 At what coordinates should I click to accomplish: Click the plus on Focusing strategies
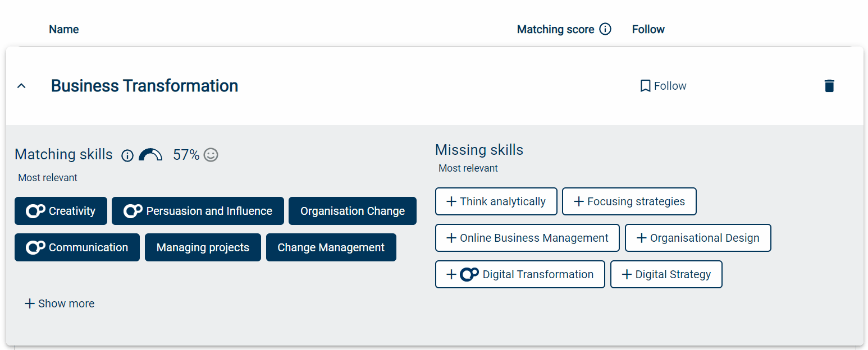click(x=577, y=201)
